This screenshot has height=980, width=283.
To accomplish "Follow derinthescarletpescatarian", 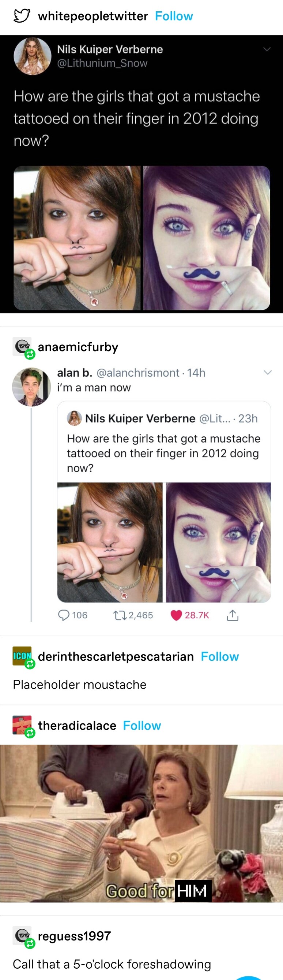I will coord(219,657).
